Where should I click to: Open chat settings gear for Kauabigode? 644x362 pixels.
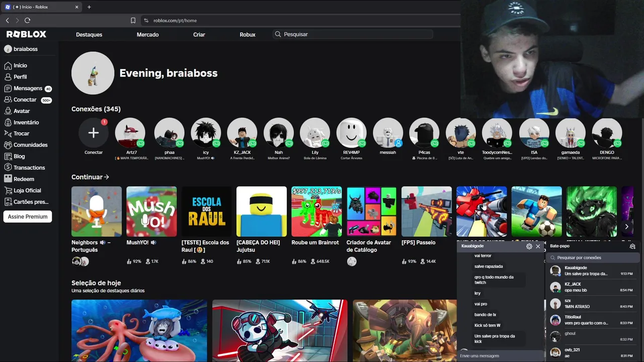(529, 246)
